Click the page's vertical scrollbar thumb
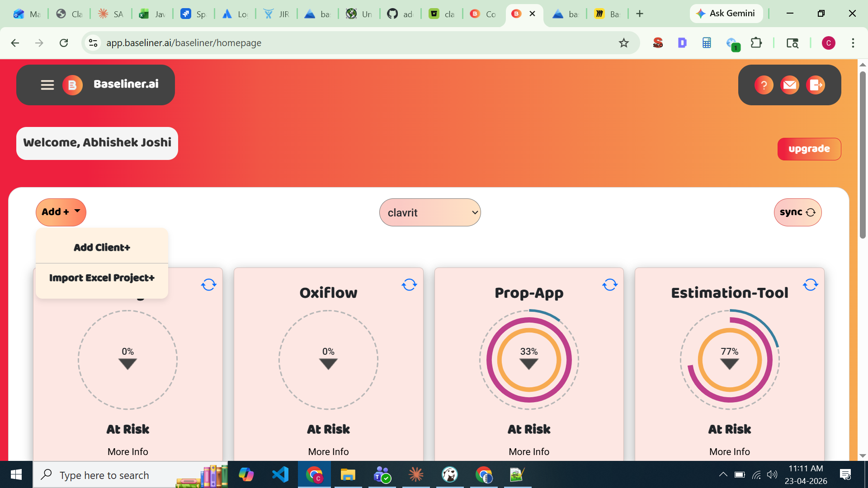The height and width of the screenshot is (488, 868). [x=863, y=155]
